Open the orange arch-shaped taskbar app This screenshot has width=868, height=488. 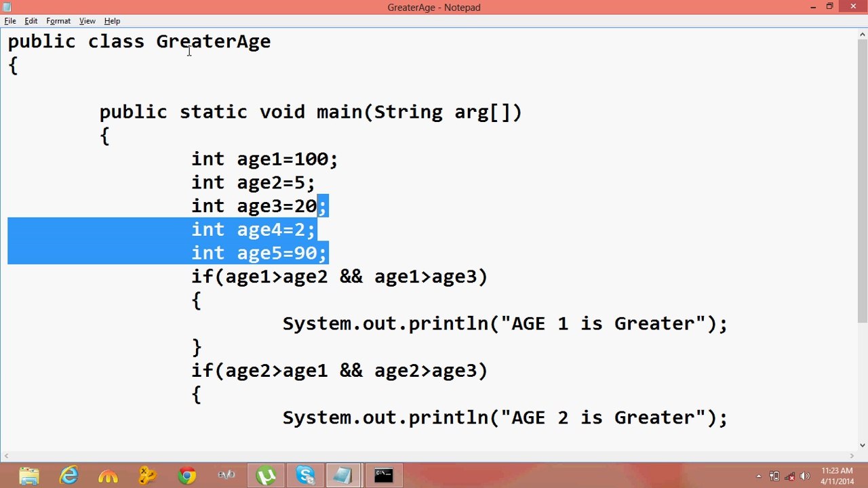point(108,476)
